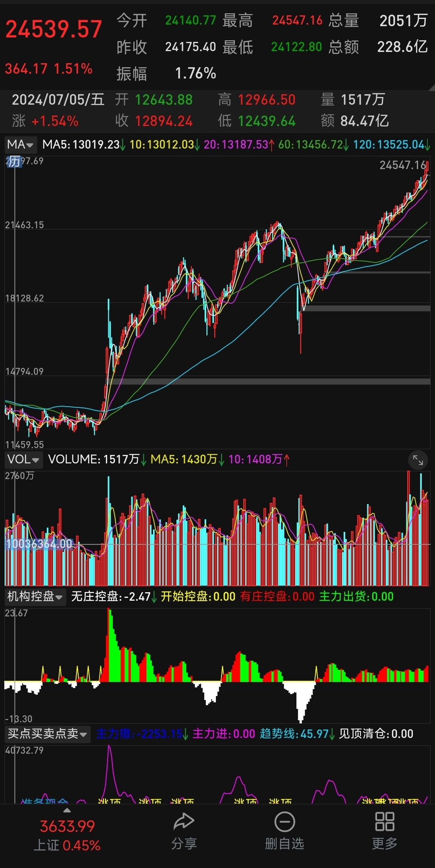This screenshot has width=435, height=868.
Task: Tap 昨收 value 24175.40
Action: point(191,47)
